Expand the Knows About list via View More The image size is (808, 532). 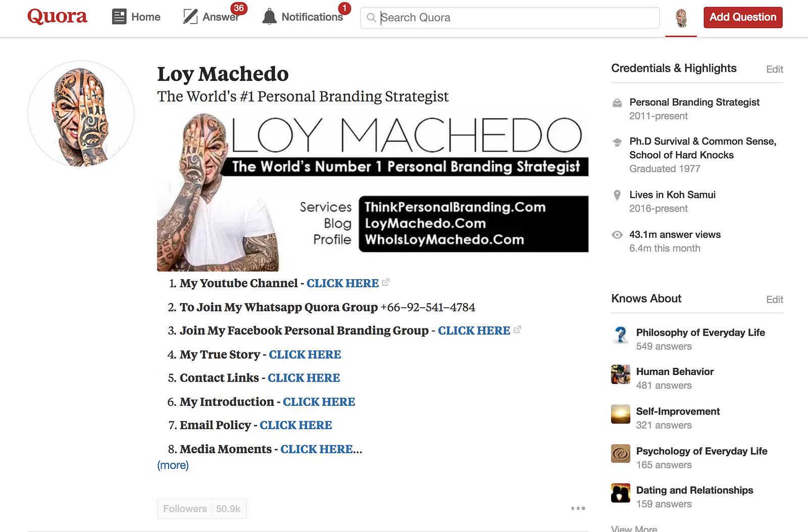click(x=634, y=528)
